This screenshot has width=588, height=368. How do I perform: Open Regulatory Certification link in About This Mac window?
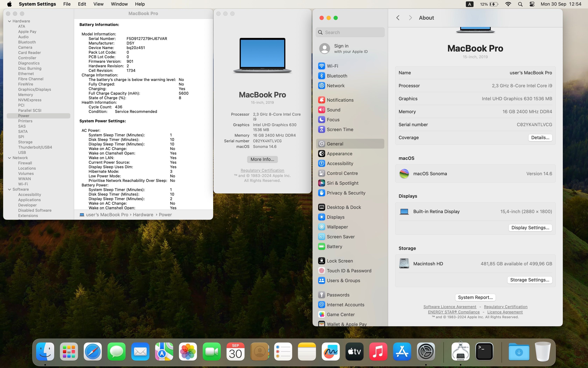pos(262,170)
